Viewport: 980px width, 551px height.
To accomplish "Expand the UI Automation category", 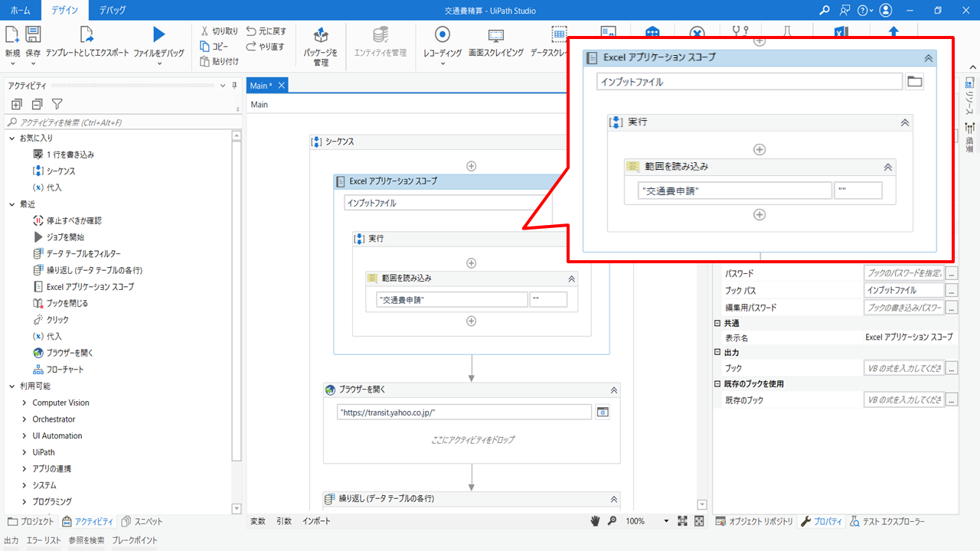I will click(x=57, y=435).
